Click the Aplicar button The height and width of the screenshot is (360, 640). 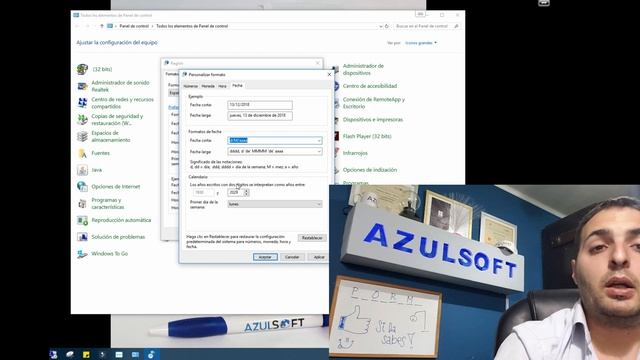point(318,257)
